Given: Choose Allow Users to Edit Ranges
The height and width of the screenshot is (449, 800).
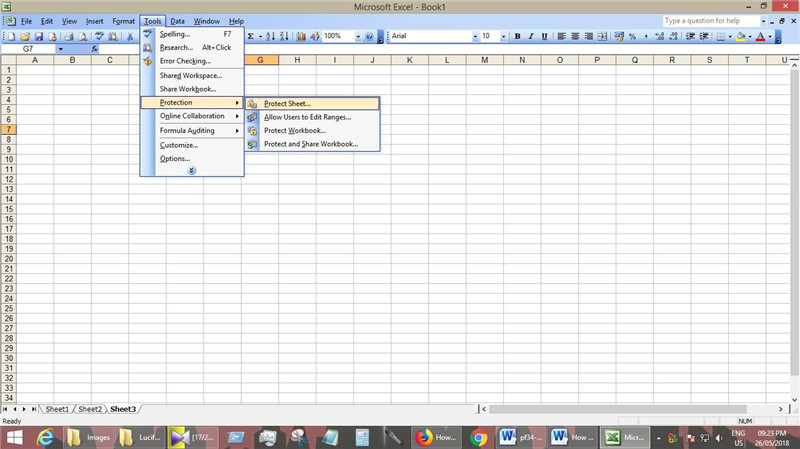Looking at the screenshot, I should (x=312, y=117).
